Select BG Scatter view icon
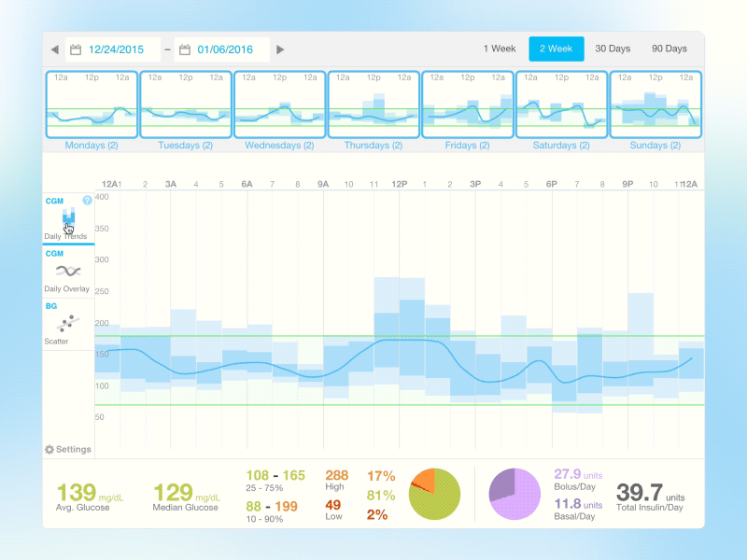747x560 pixels. [68, 323]
